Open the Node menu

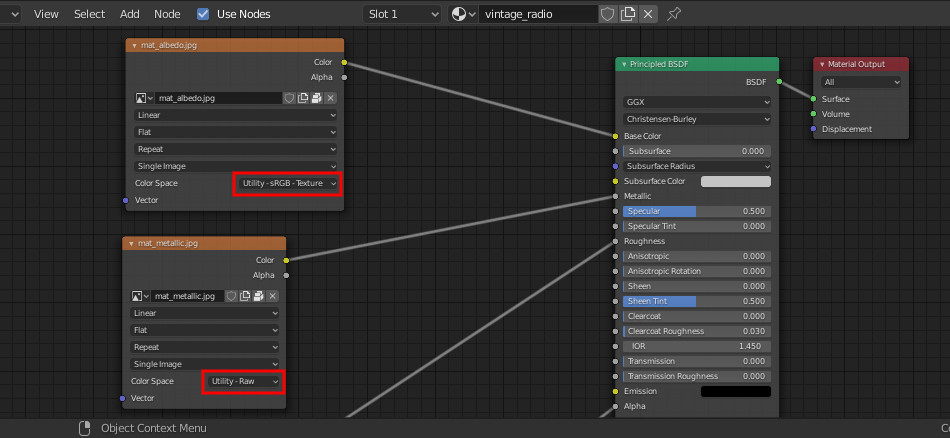[x=167, y=14]
